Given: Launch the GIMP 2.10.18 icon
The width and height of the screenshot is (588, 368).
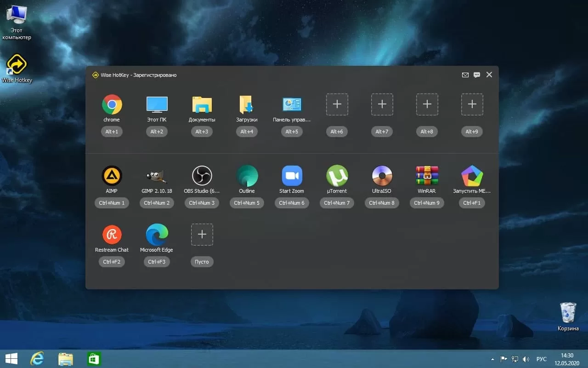Looking at the screenshot, I should click(157, 176).
